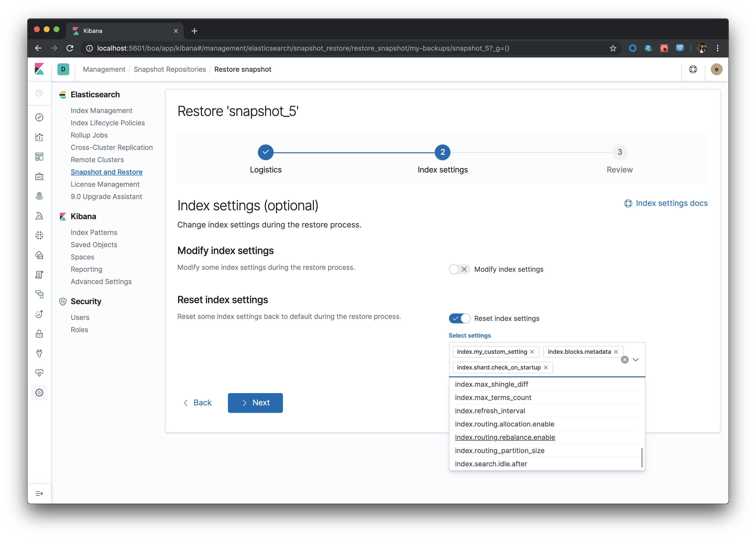Expand the side navigation at bottom left
Viewport: 756px width, 540px height.
(39, 494)
